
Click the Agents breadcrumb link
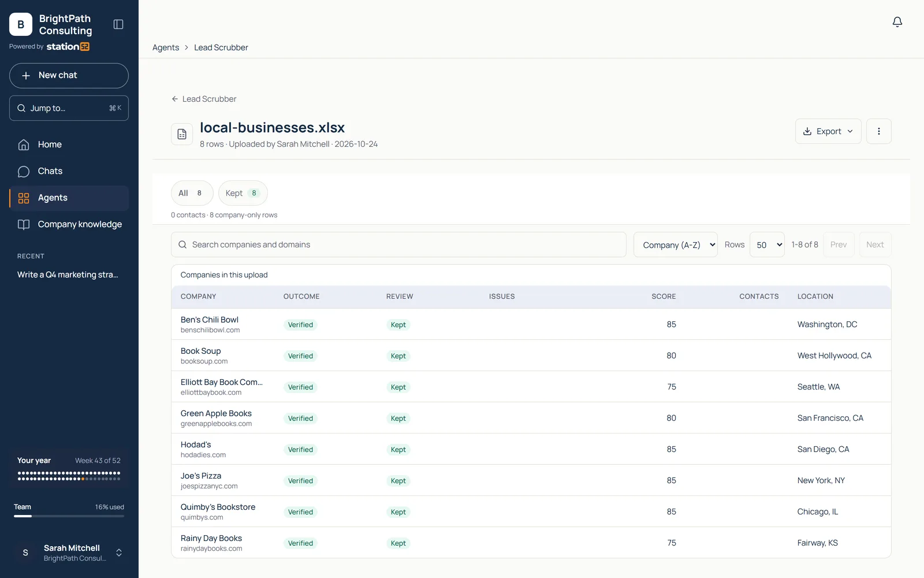pos(166,47)
